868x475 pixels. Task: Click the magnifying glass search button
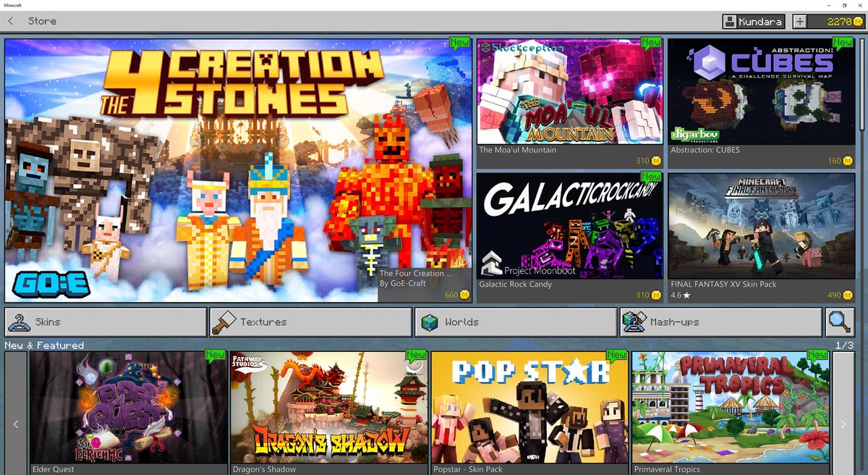(x=840, y=322)
